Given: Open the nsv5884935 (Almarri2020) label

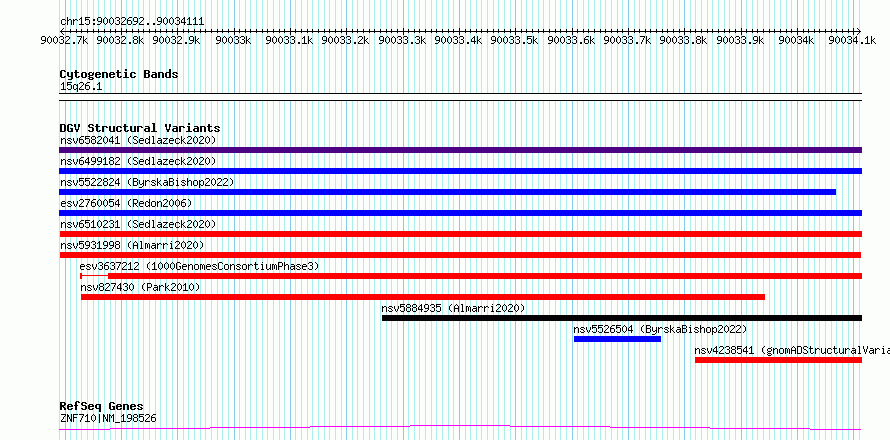Looking at the screenshot, I should coord(454,308).
